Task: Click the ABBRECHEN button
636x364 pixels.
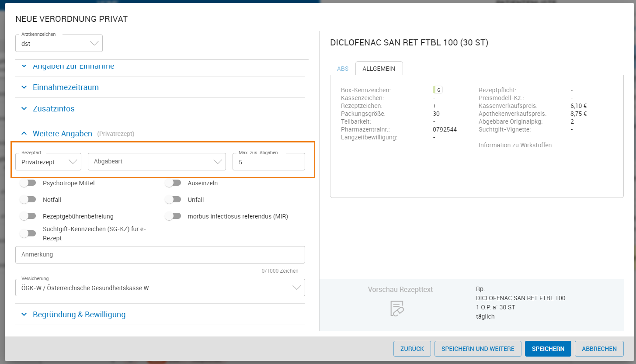Action: [599, 349]
